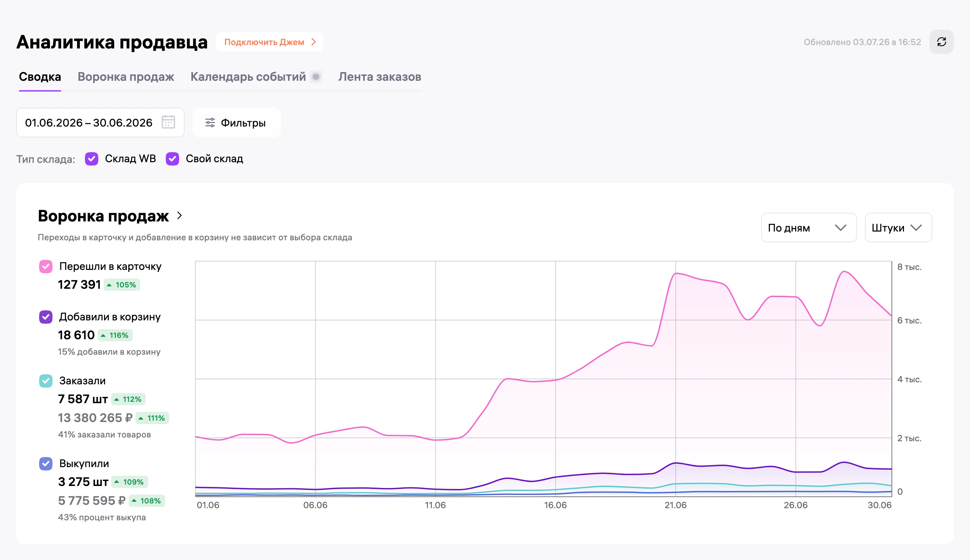Click the filters sliders icon
The height and width of the screenshot is (560, 970).
point(210,123)
